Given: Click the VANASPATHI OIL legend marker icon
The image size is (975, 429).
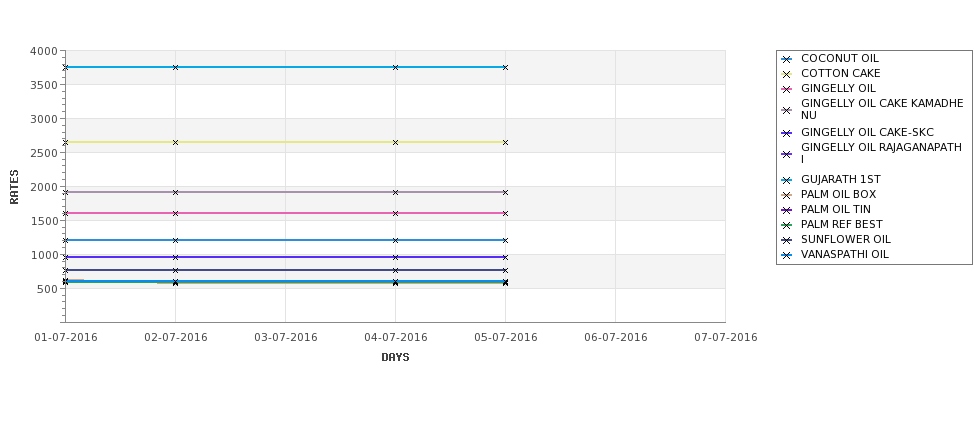Looking at the screenshot, I should pos(787,255).
